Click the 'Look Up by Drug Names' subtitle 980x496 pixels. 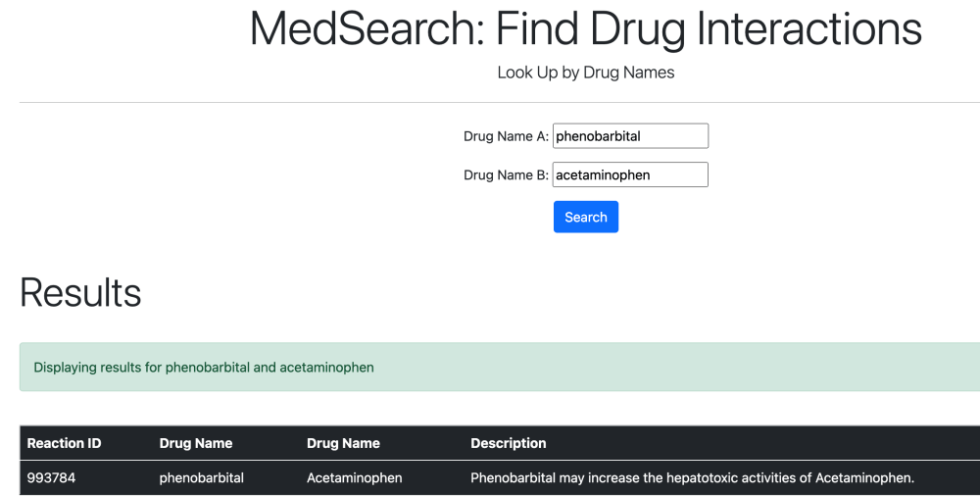[x=586, y=73]
